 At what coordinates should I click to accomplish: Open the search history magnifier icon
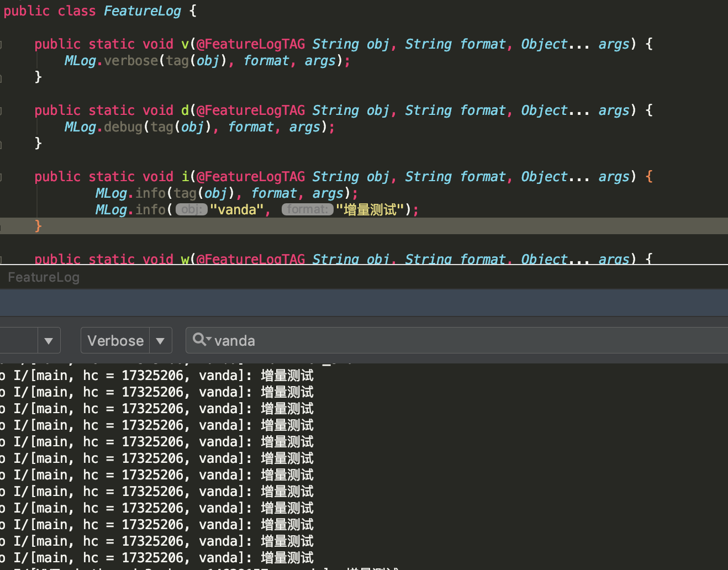pyautogui.click(x=201, y=340)
